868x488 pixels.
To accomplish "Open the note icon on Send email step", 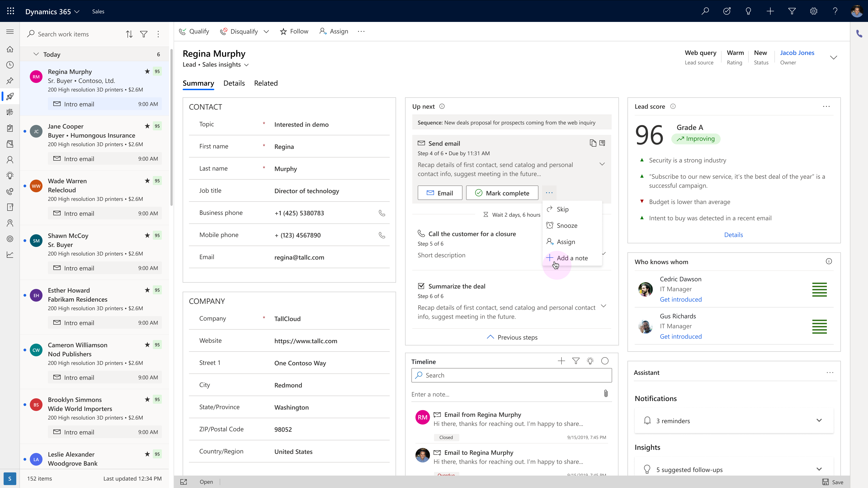I will 602,143.
